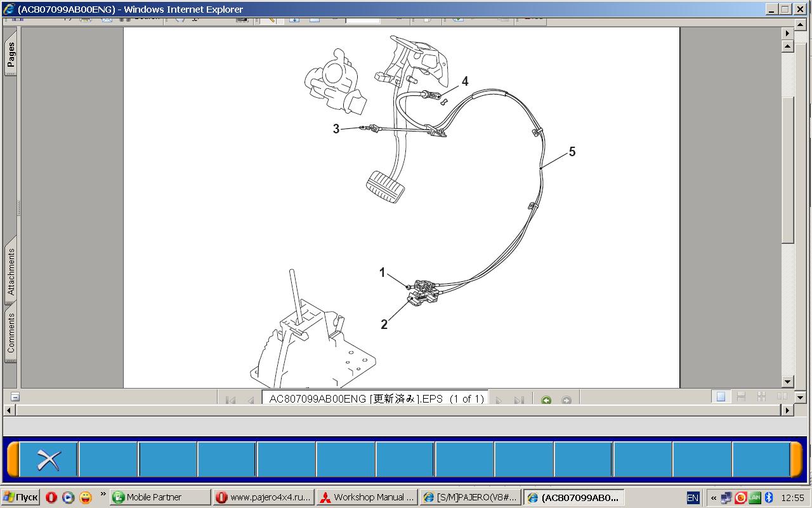Open the Attachments side panel tab

tap(11, 271)
